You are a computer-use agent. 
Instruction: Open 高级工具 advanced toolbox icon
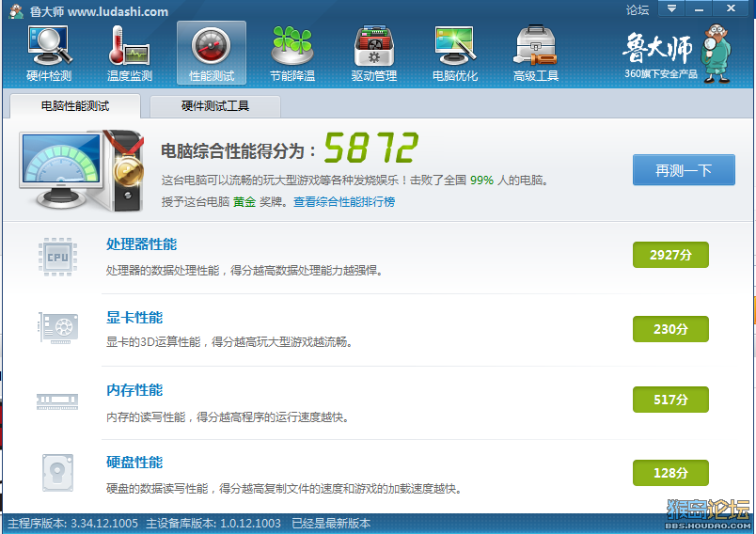(536, 53)
